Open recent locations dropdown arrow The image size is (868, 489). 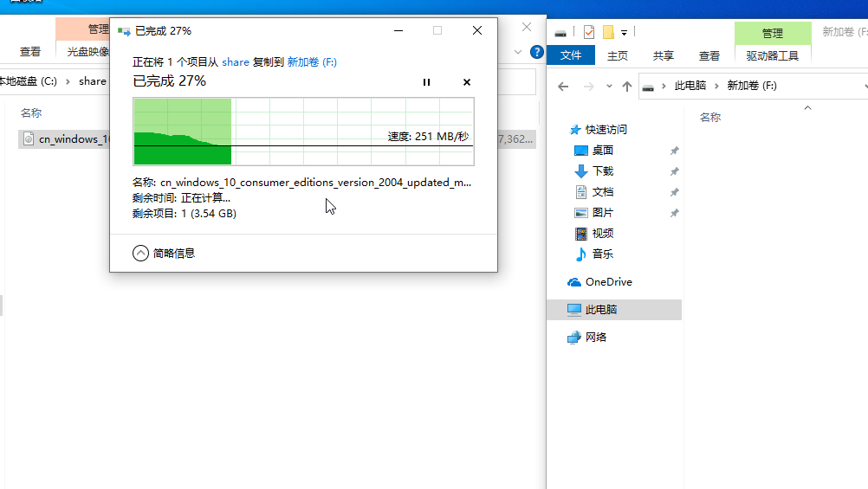[x=609, y=87]
